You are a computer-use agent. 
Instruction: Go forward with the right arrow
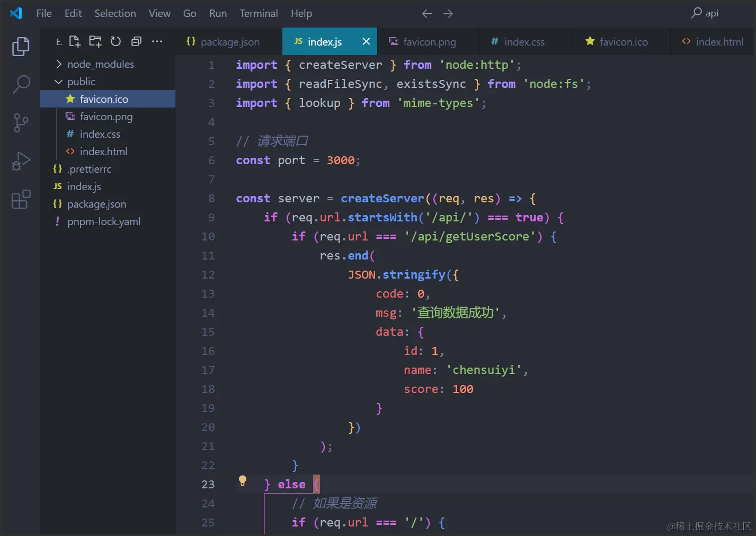448,14
